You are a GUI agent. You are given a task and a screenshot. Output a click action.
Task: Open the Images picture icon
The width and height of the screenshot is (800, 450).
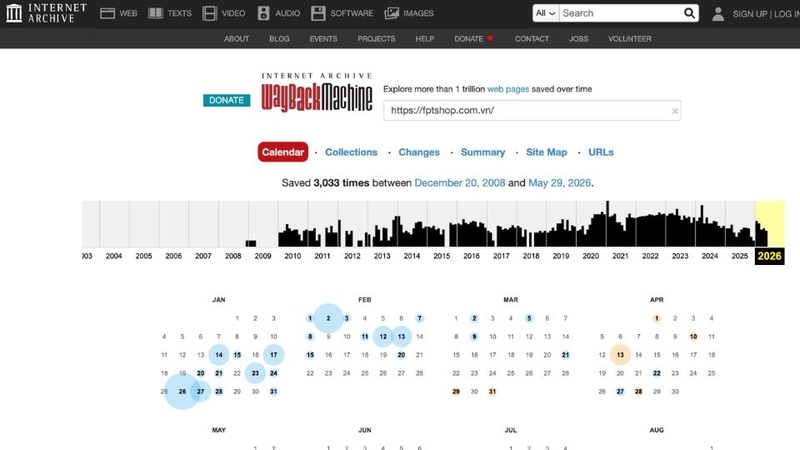[x=391, y=13]
